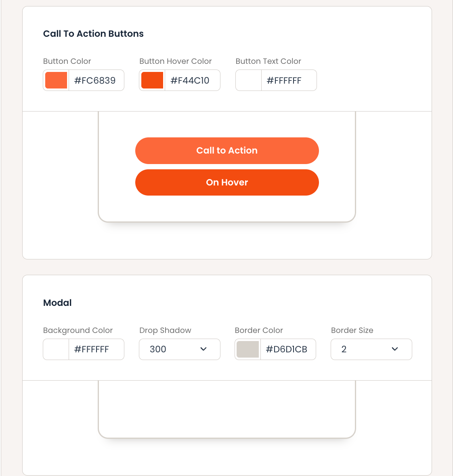Pick the white Button Text Color swatch
Image resolution: width=453 pixels, height=476 pixels.
(x=249, y=80)
